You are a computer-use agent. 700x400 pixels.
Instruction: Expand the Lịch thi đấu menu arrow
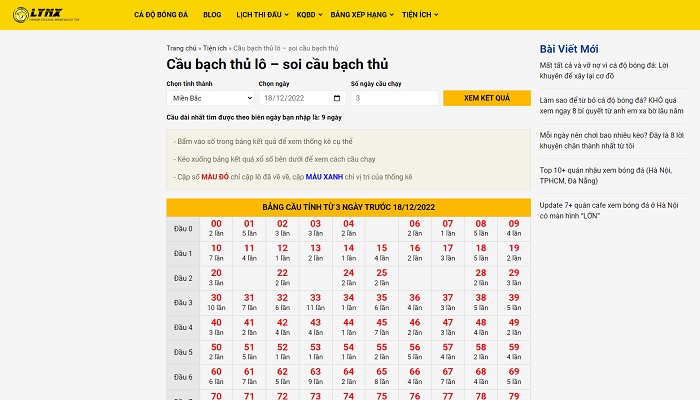[x=287, y=15]
